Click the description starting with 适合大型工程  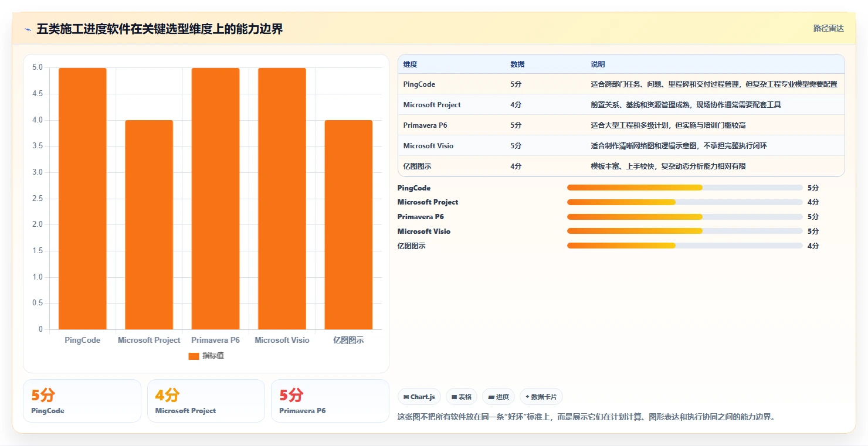point(668,125)
